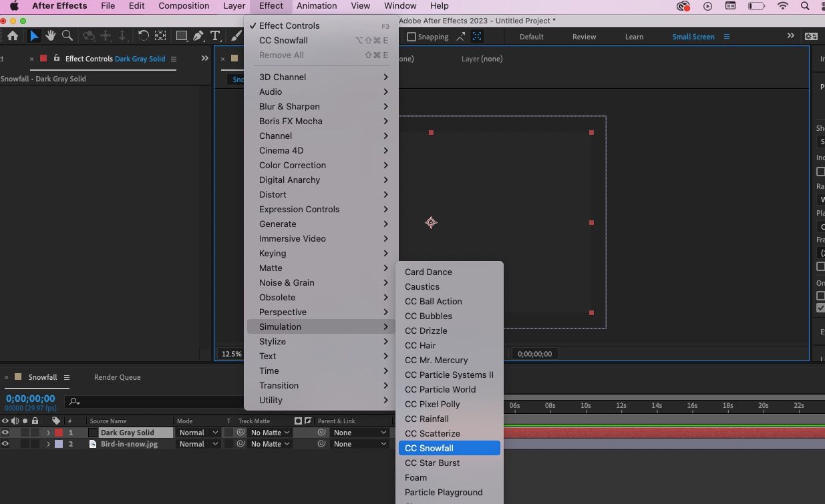The height and width of the screenshot is (504, 825).
Task: Click the red label color of layer 1
Action: pyautogui.click(x=59, y=433)
